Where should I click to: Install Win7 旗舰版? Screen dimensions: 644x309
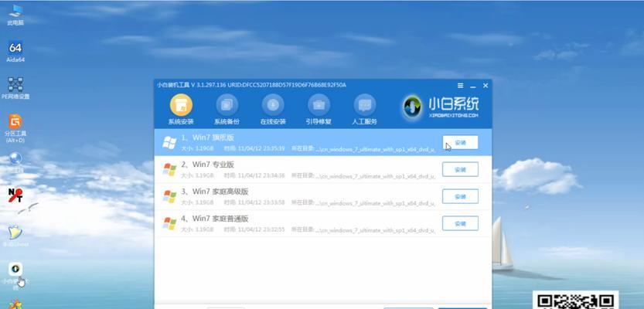[x=461, y=142]
